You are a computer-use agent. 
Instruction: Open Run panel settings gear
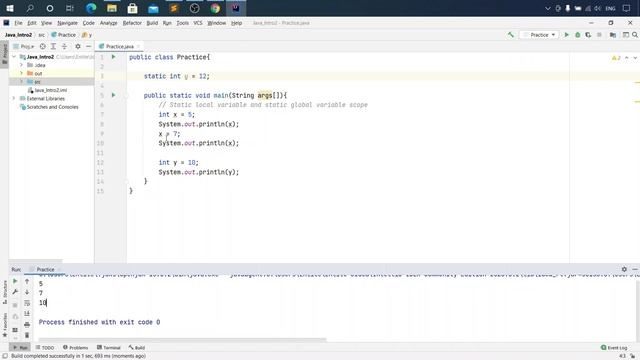(x=624, y=269)
